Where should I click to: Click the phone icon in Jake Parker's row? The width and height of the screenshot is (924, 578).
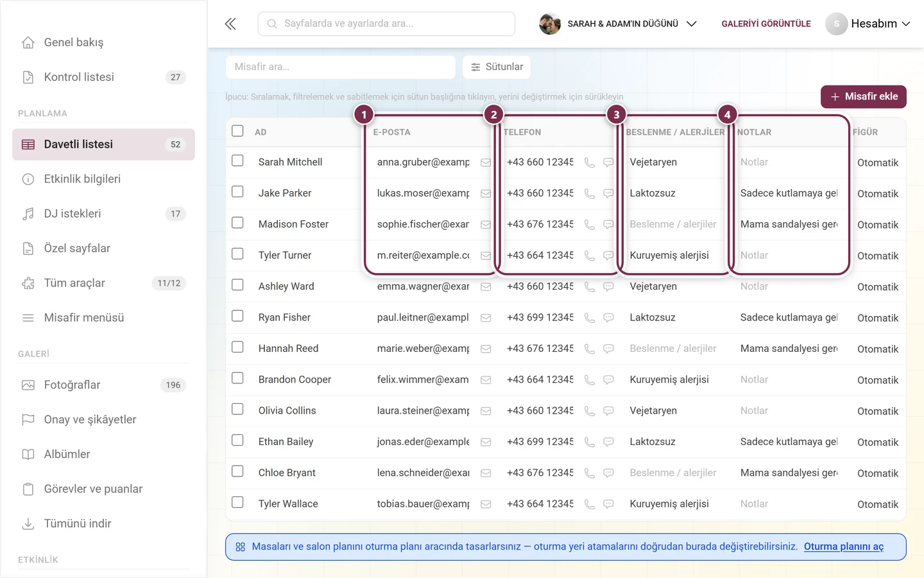590,193
